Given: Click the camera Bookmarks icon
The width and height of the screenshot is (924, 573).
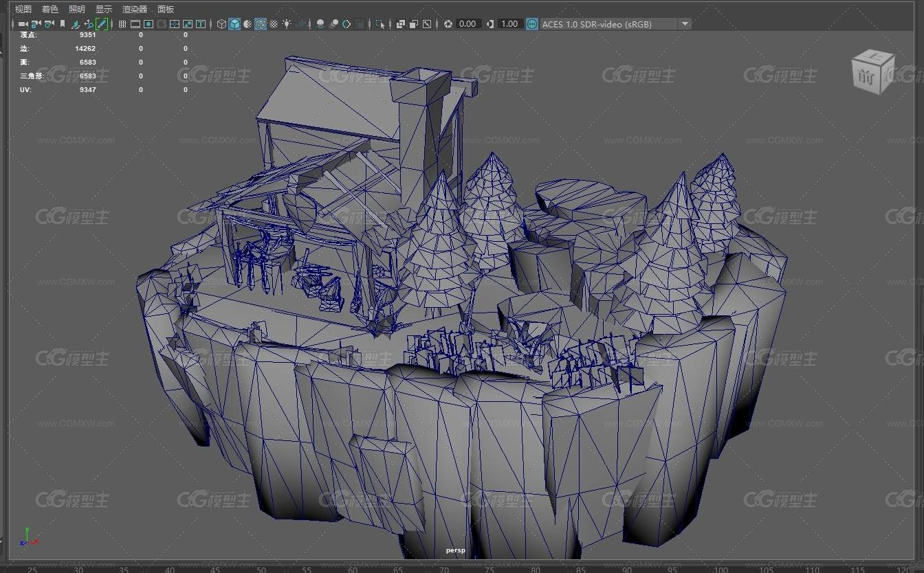Looking at the screenshot, I should 63,24.
